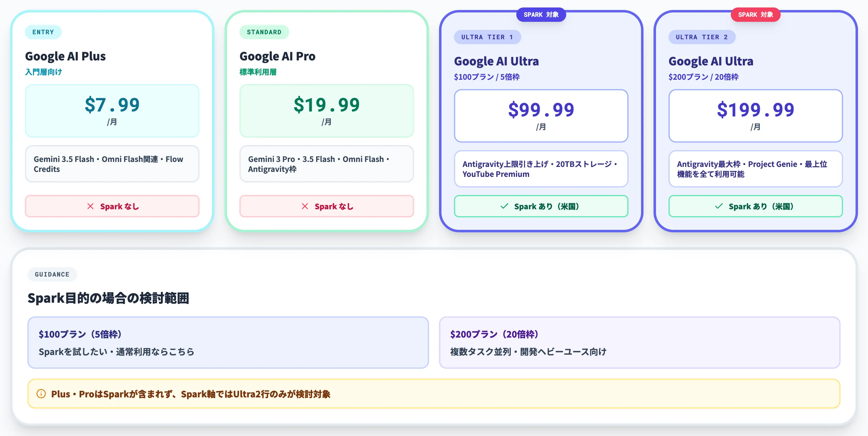Click the checkmark icon in Ultra Tier 2 Spark あり
This screenshot has width=868, height=436.
coord(719,206)
